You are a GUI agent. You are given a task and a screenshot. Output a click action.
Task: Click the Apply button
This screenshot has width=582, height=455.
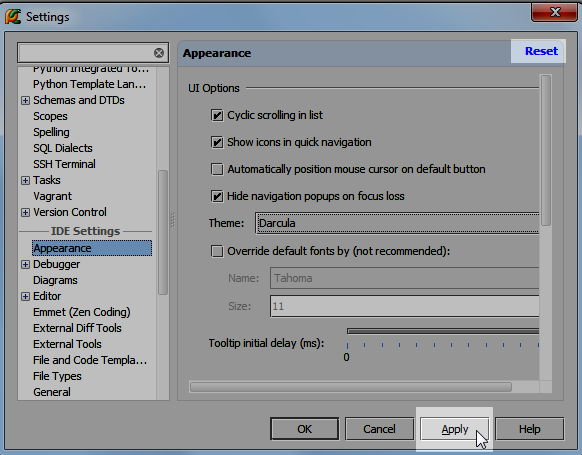click(455, 429)
